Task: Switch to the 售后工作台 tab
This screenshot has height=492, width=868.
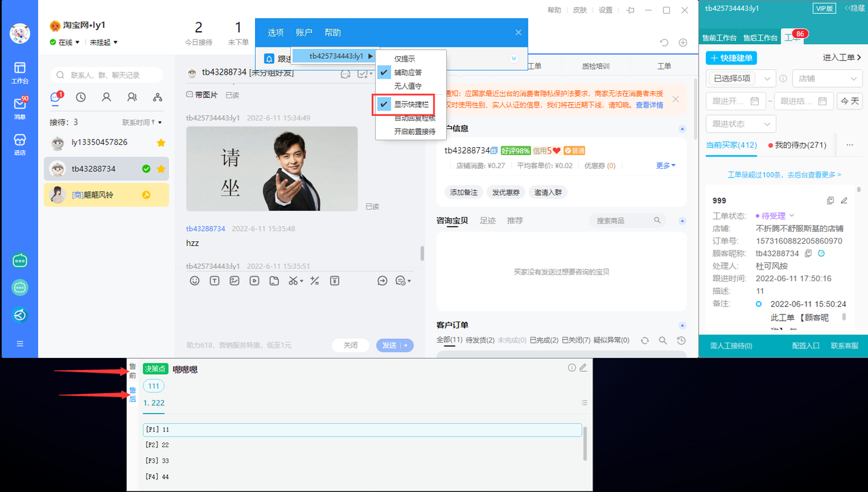Action: [x=760, y=38]
